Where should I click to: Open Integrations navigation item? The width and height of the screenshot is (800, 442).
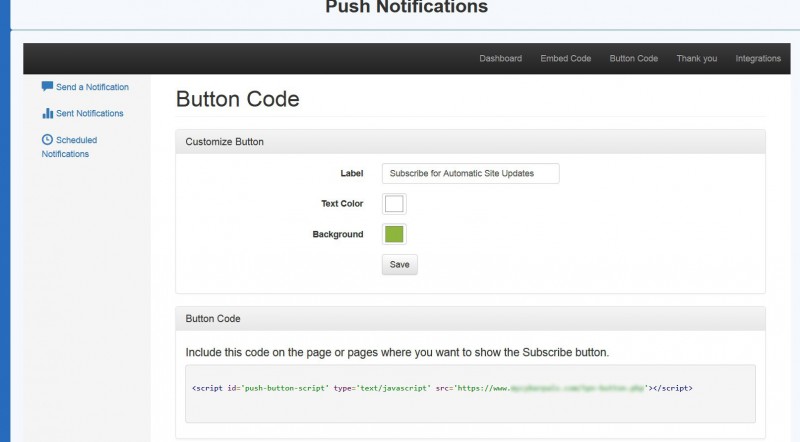[758, 58]
